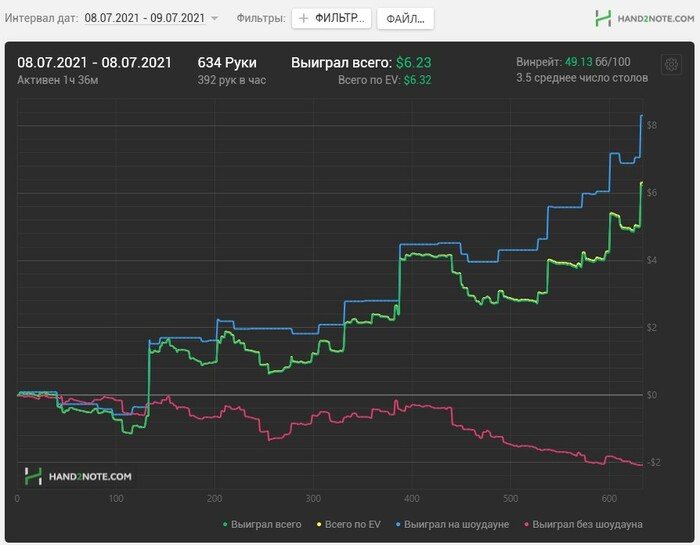The image size is (700, 545).
Task: Open the Hand2Note.com logo link
Action: click(x=645, y=18)
